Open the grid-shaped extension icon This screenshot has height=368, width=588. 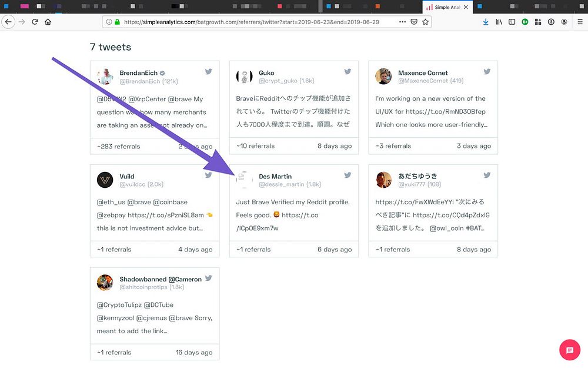tap(538, 22)
